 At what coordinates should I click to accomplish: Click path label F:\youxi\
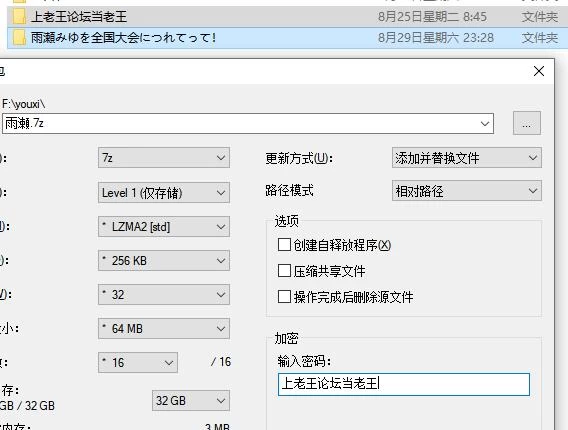pyautogui.click(x=24, y=104)
